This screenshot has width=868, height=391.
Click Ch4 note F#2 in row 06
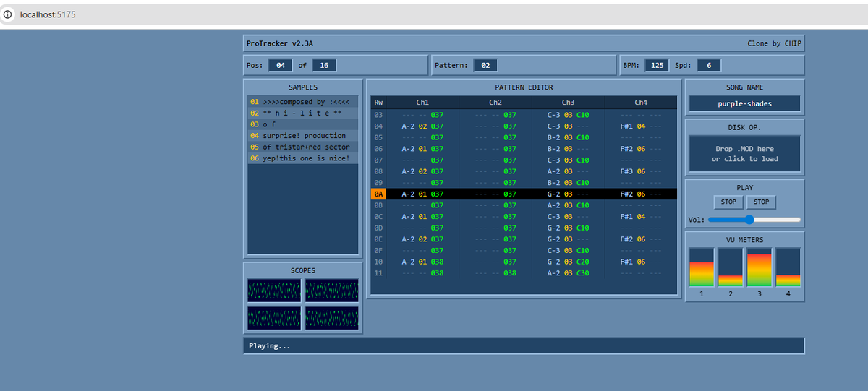coord(626,149)
